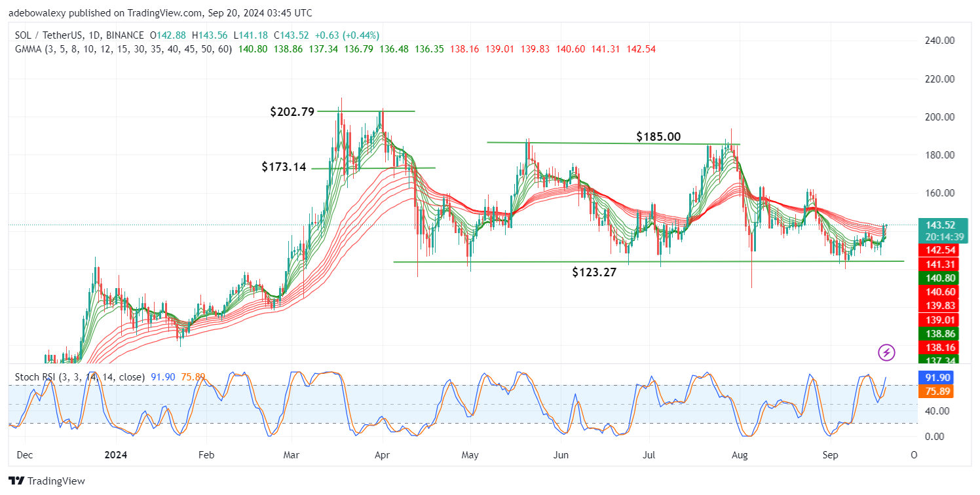Click the 160.00 price scale label

pos(941,193)
